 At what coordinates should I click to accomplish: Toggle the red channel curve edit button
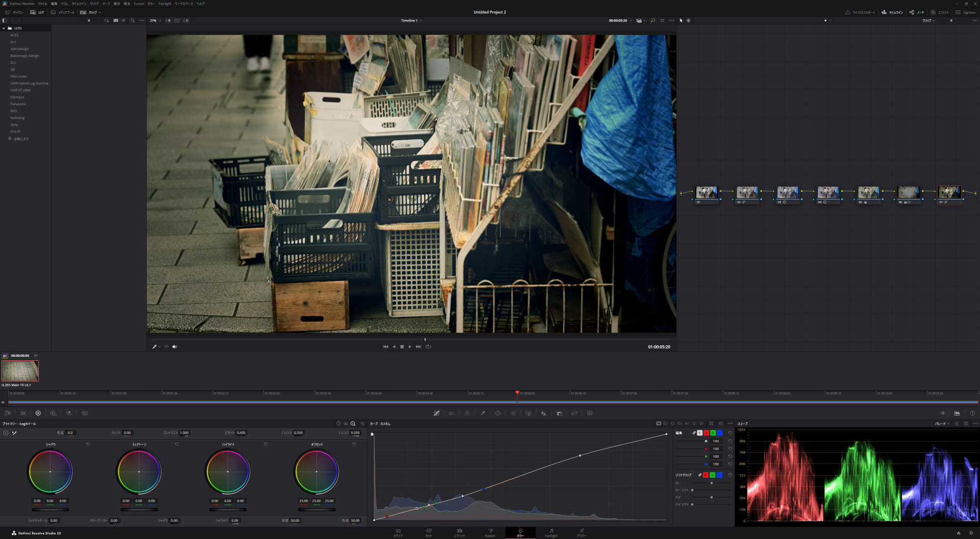click(706, 433)
